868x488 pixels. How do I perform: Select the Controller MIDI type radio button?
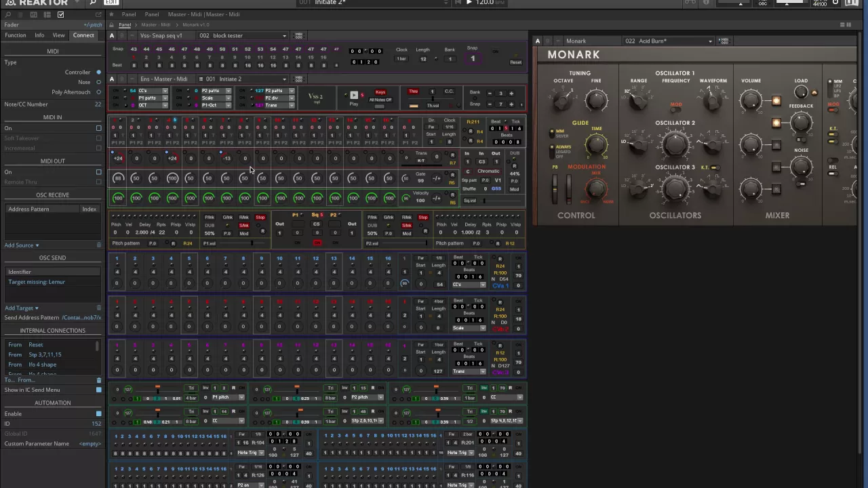click(98, 72)
